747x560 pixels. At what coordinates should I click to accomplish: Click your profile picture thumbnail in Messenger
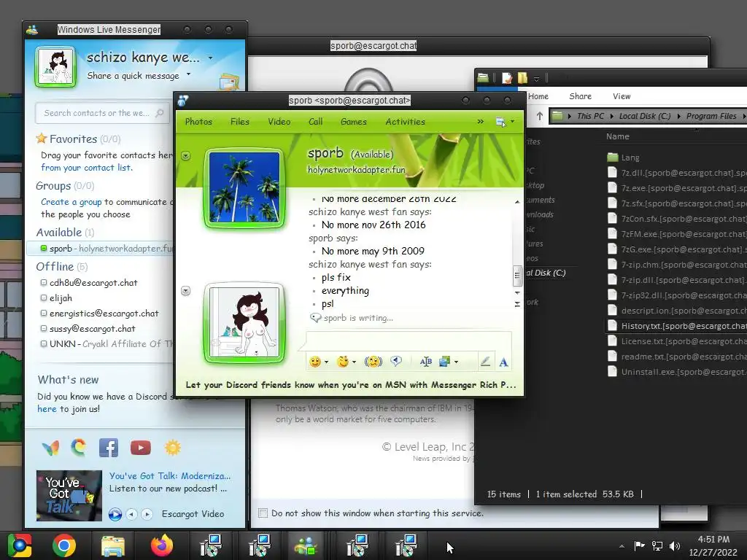pos(55,66)
